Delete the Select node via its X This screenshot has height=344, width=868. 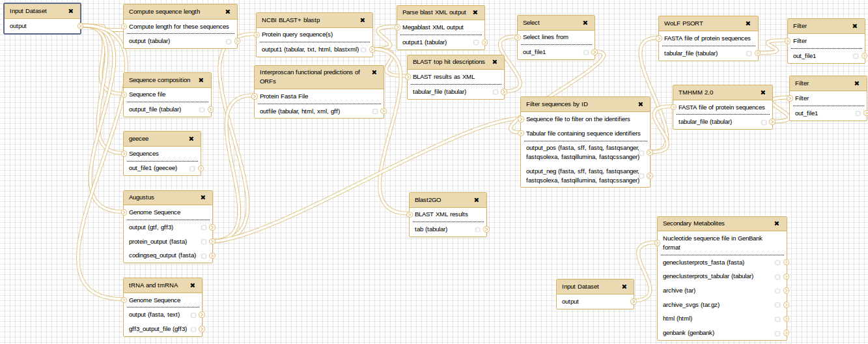[x=585, y=23]
